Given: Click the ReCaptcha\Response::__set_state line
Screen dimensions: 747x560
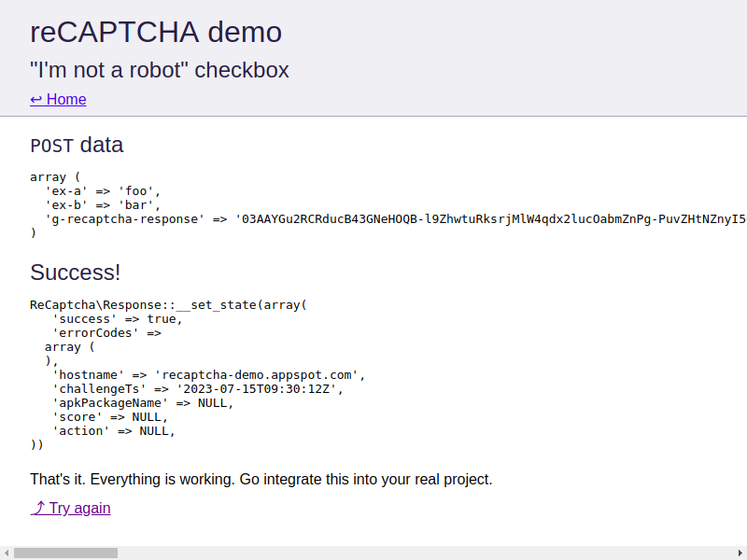Looking at the screenshot, I should [x=169, y=305].
